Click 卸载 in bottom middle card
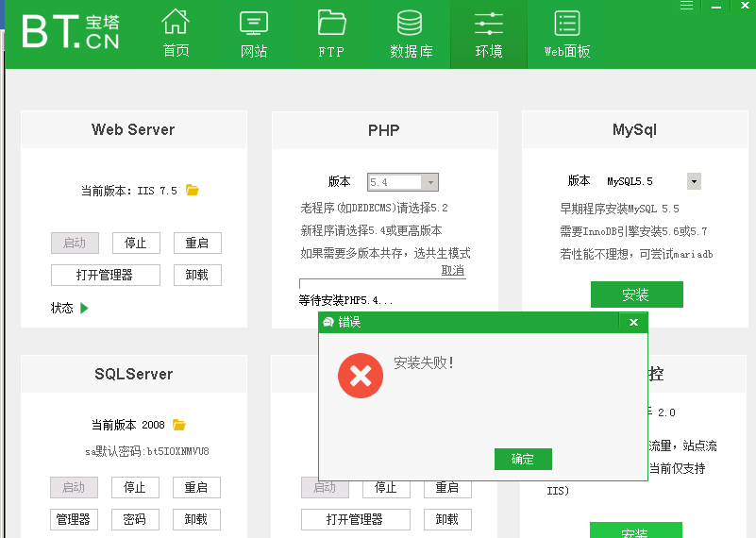The image size is (756, 538). (447, 519)
